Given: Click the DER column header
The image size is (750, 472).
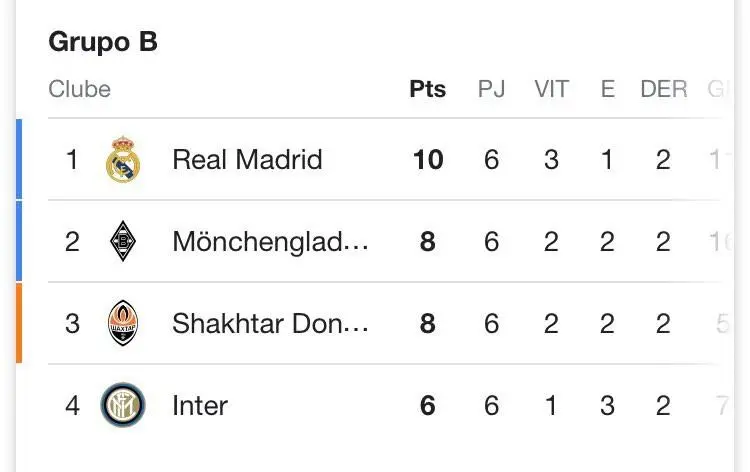Looking at the screenshot, I should pos(664,89).
